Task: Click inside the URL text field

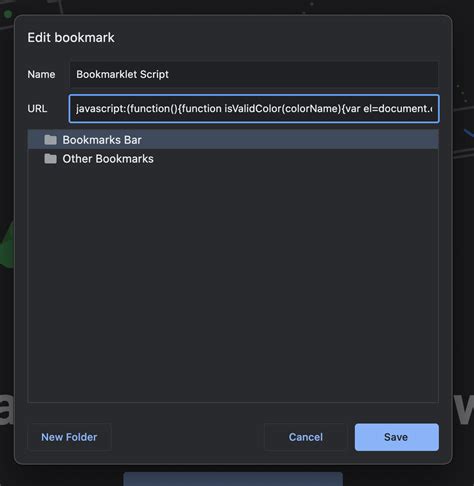Action: pyautogui.click(x=254, y=109)
